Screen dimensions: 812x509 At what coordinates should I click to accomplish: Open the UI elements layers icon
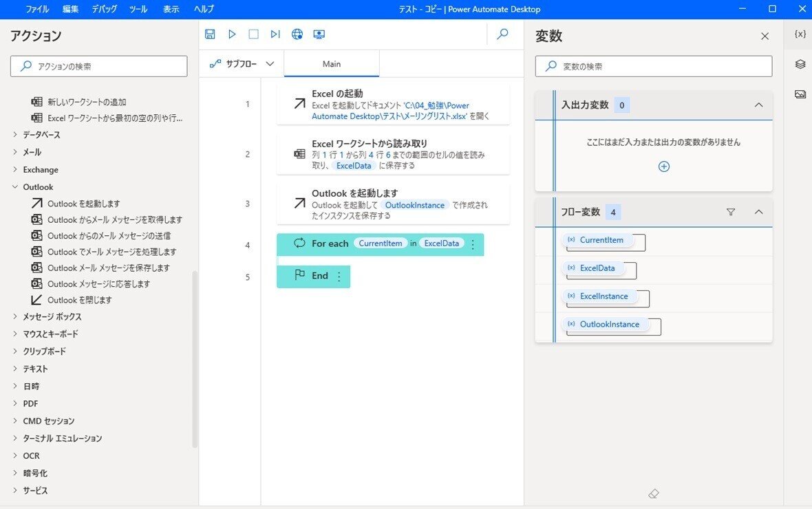point(800,64)
